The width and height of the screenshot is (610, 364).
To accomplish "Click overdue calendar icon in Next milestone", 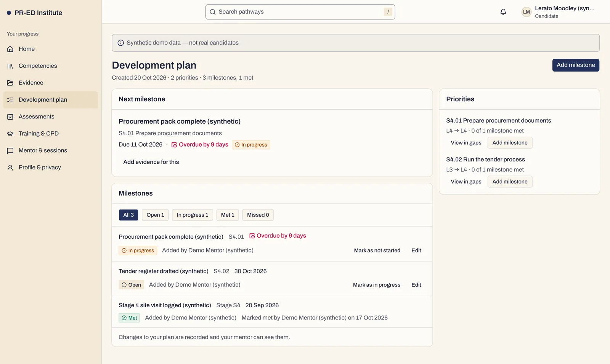I will 174,145.
